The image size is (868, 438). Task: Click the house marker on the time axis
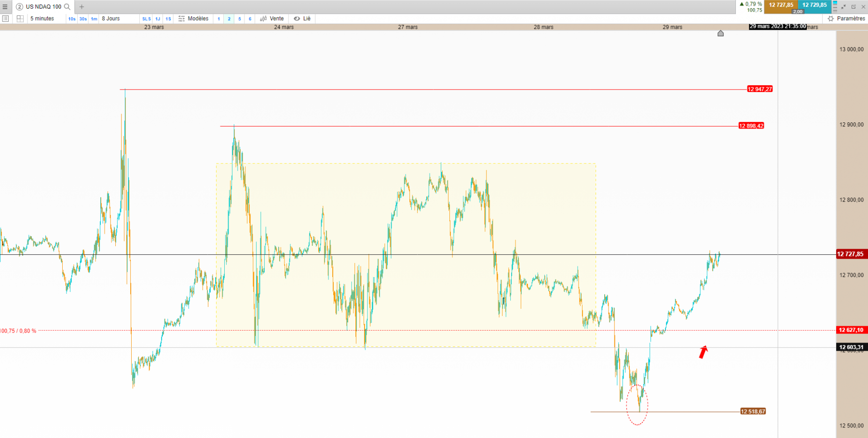720,33
